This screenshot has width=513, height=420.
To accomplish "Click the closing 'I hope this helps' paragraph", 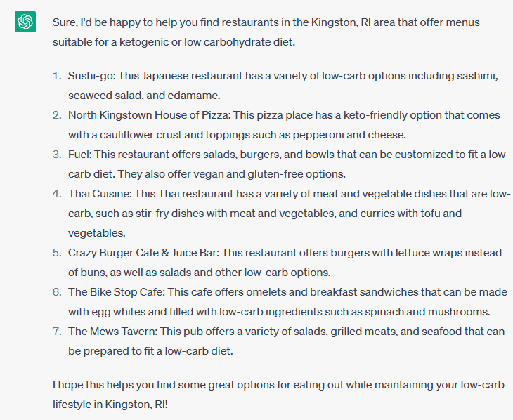I will tap(278, 395).
